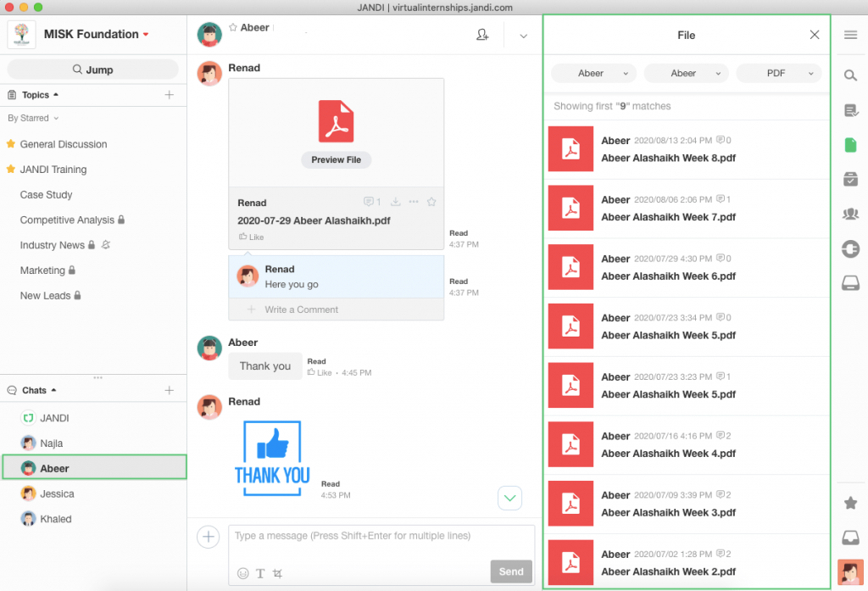This screenshot has width=868, height=591.
Task: Click the Preview File button
Action: tap(336, 159)
